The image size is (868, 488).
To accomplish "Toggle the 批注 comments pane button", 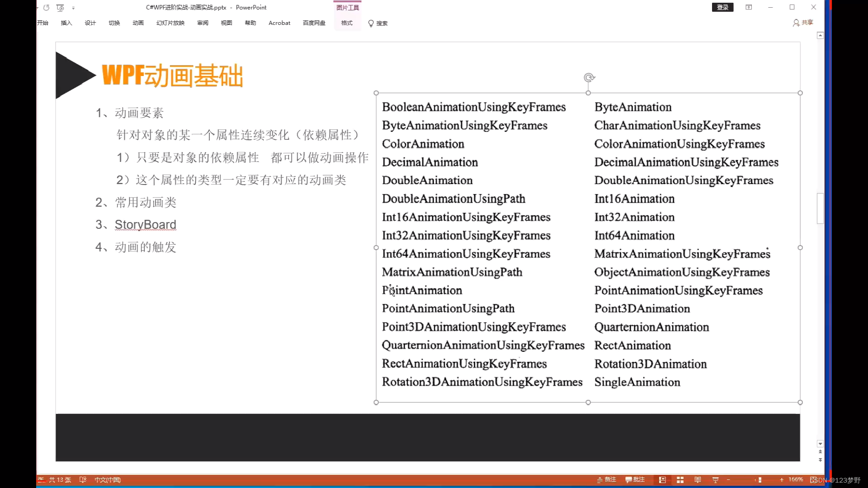I will pos(635,480).
